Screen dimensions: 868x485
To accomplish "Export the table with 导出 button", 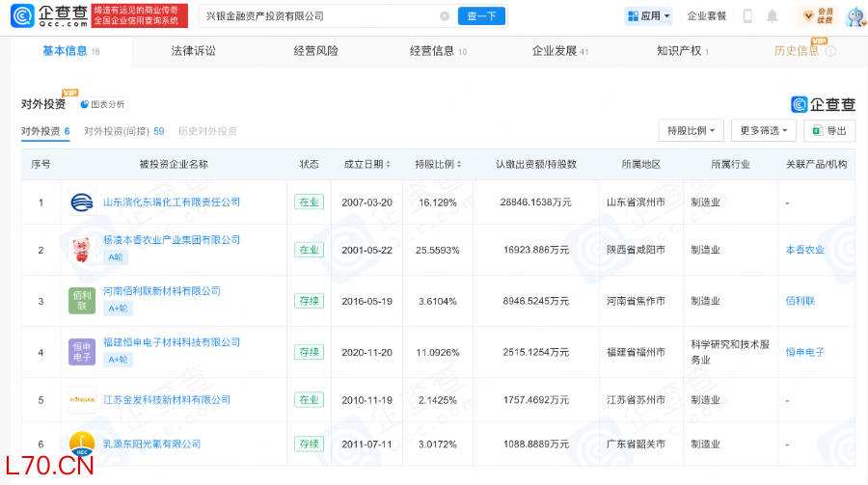I will coord(829,130).
